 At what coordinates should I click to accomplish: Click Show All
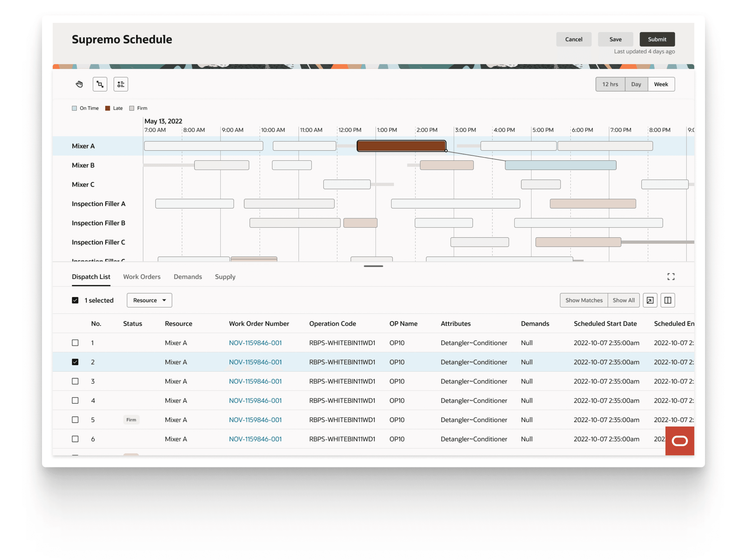coord(624,301)
